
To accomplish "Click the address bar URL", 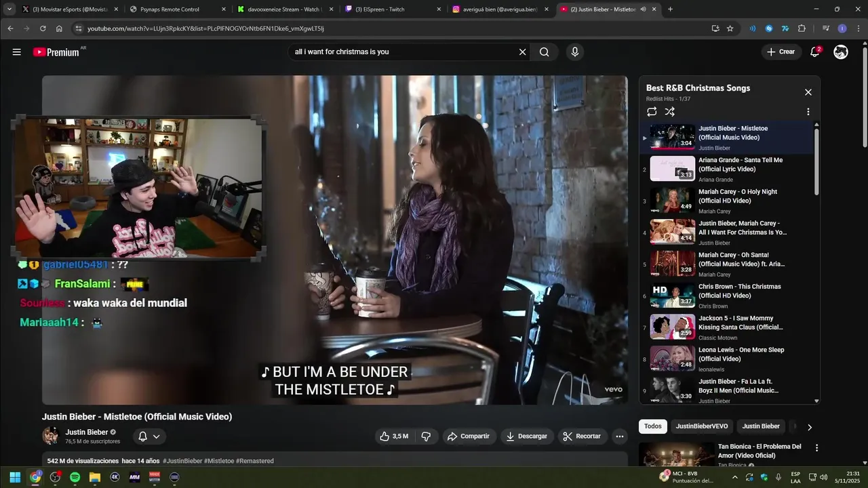I will [x=205, y=28].
